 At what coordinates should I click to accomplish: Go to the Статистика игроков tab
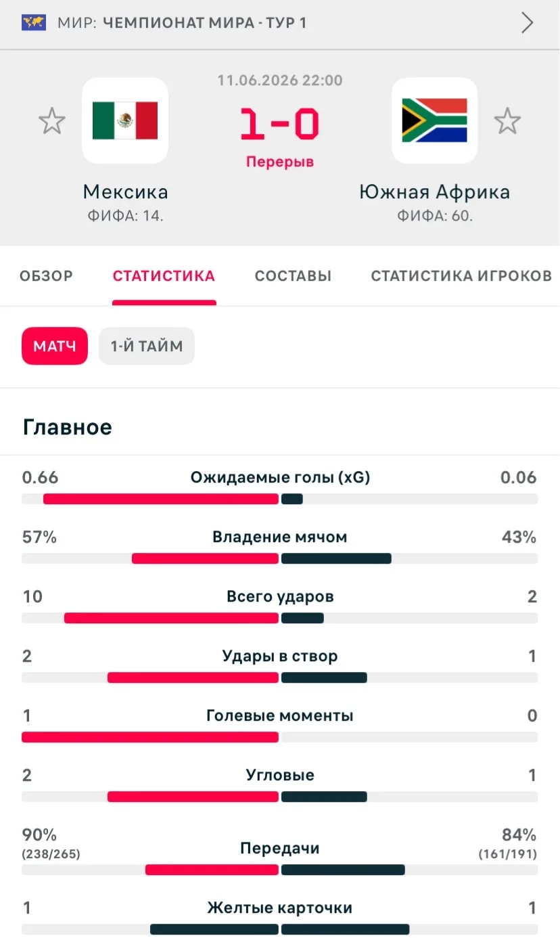click(x=461, y=276)
